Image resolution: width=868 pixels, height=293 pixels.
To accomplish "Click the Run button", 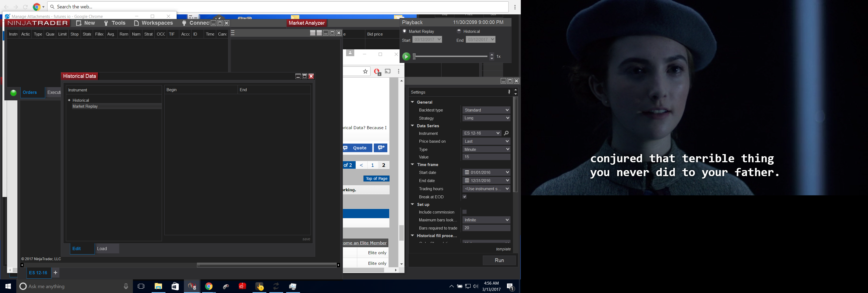I will (x=499, y=260).
